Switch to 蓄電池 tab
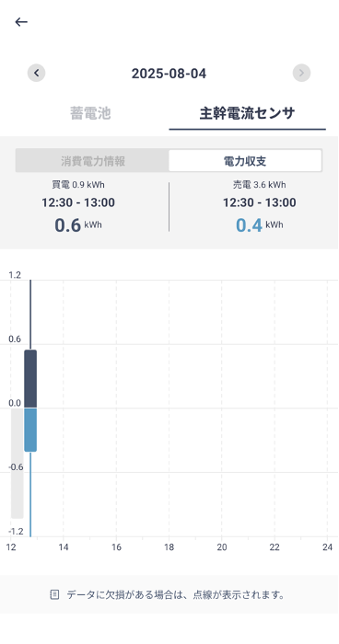Viewport: 339px width, 644px height. [x=90, y=113]
